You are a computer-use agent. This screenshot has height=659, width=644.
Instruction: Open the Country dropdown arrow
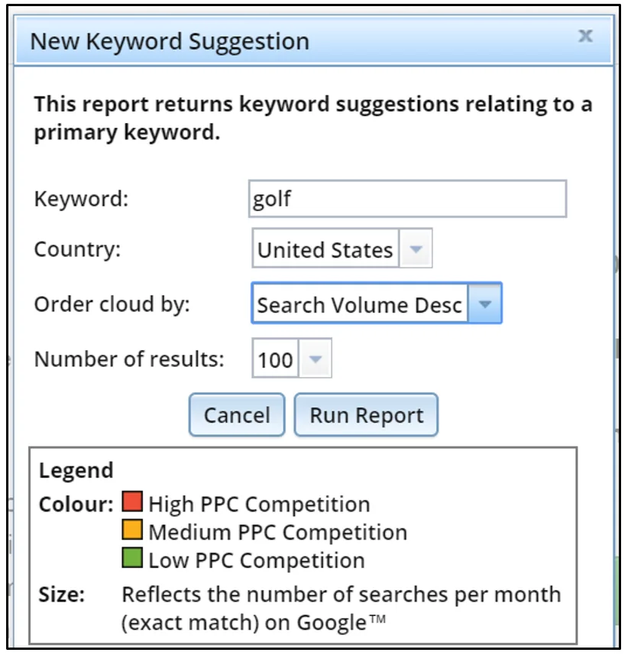coord(416,250)
